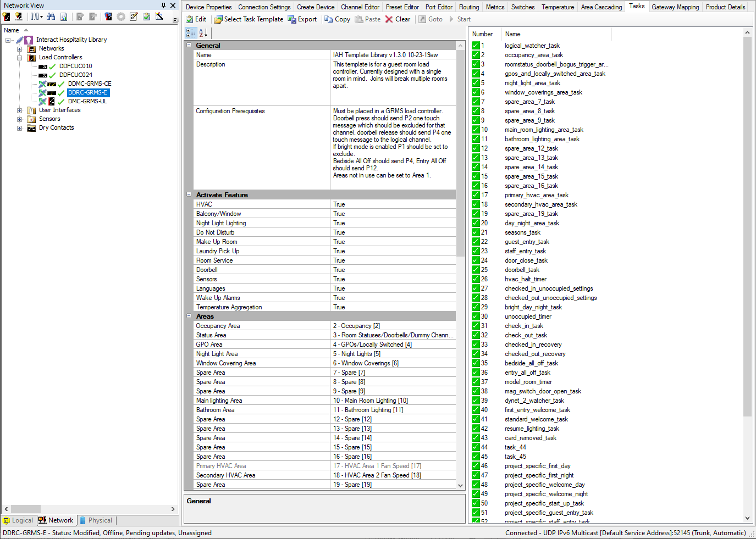This screenshot has width=756, height=539.
Task: Click the Export button
Action: 302,19
